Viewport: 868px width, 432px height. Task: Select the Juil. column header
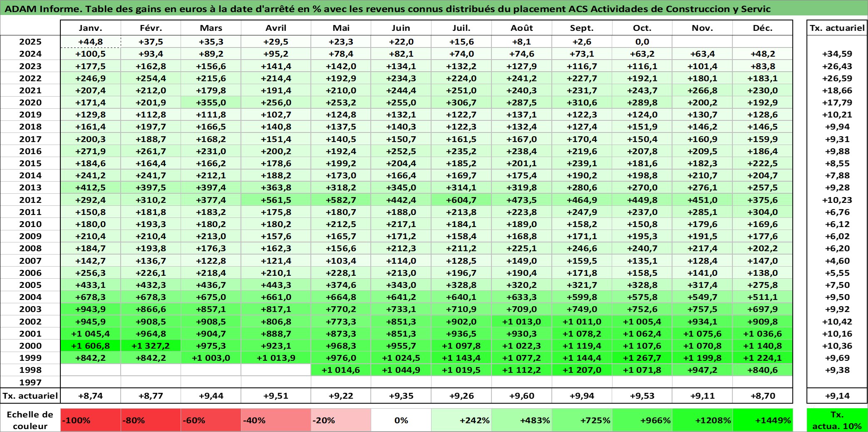click(x=461, y=28)
